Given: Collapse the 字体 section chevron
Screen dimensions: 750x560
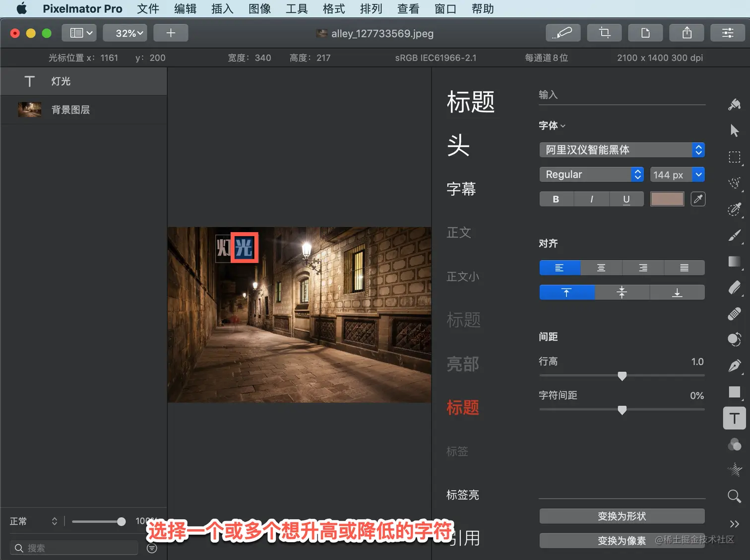Looking at the screenshot, I should [563, 126].
